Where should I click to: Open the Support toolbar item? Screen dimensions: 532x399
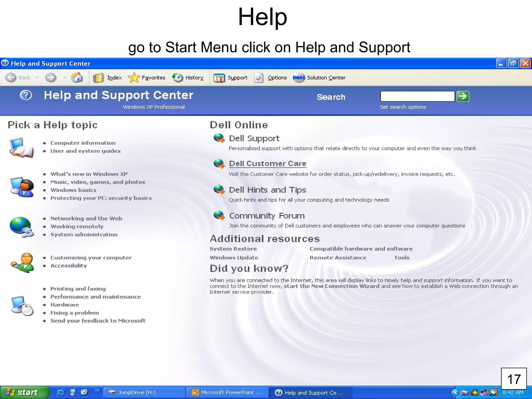coord(230,77)
